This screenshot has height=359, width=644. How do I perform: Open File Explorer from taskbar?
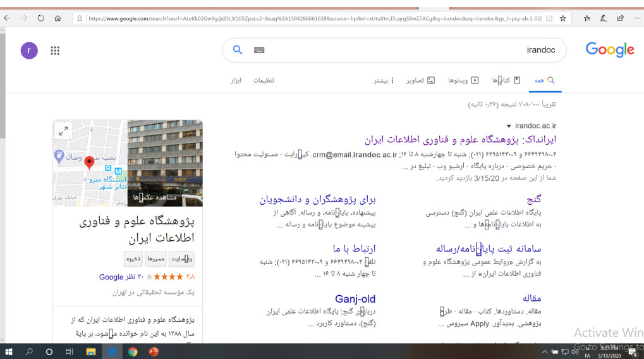[x=91, y=351]
